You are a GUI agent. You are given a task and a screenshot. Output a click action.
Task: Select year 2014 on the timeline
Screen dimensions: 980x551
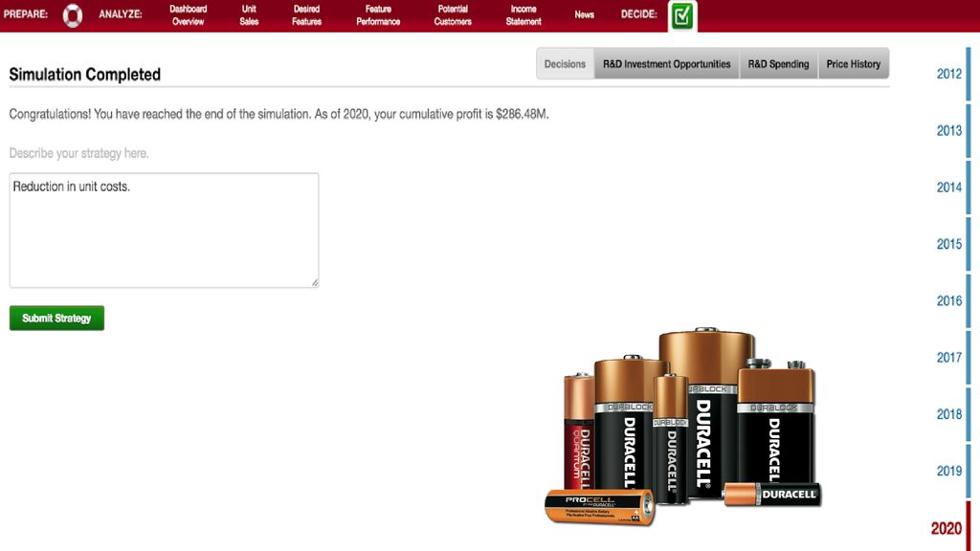click(x=948, y=187)
